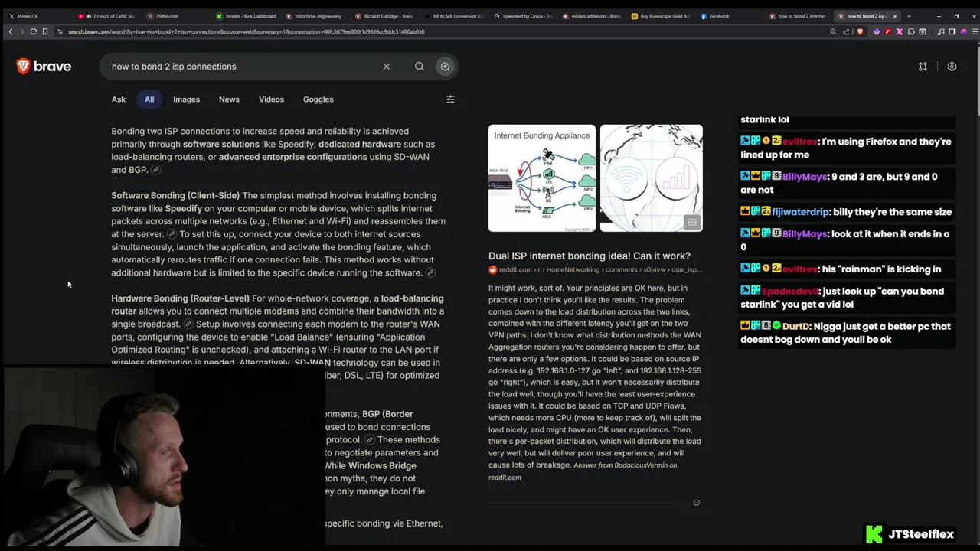The height and width of the screenshot is (551, 980).
Task: Select the All results tab
Action: tap(149, 99)
